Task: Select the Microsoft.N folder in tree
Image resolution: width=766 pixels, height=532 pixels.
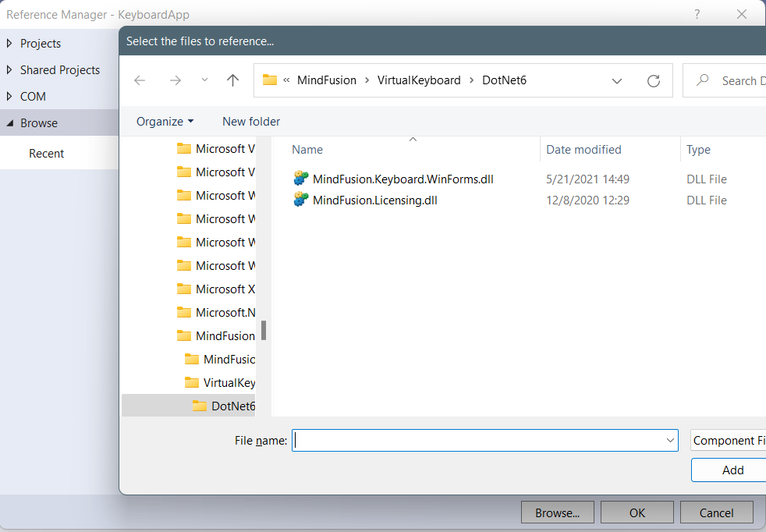Action: (x=225, y=313)
